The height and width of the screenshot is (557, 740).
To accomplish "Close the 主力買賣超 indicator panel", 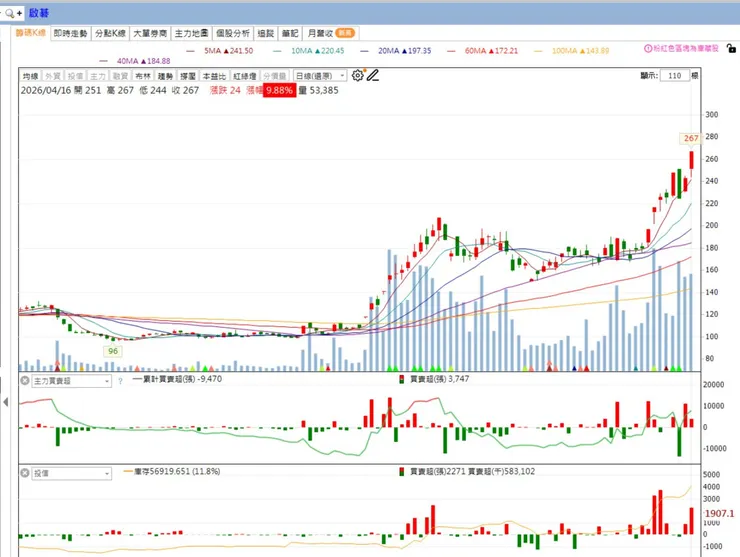I will pyautogui.click(x=25, y=380).
